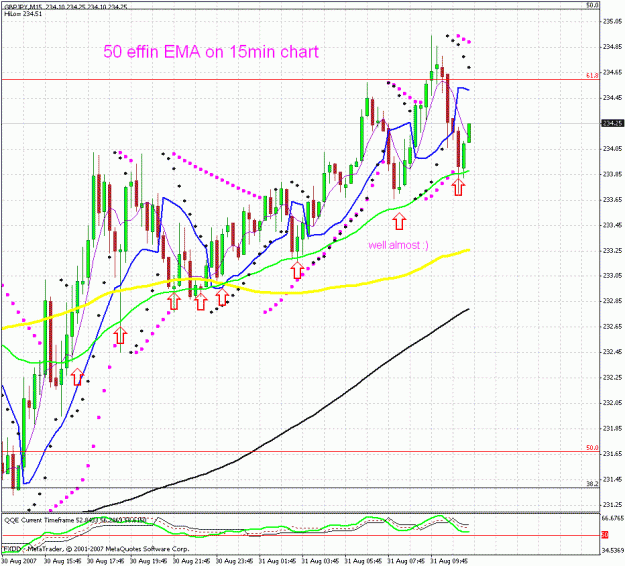Click the "HiLow 234.51" label
The width and height of the screenshot is (625, 566).
tap(23, 14)
